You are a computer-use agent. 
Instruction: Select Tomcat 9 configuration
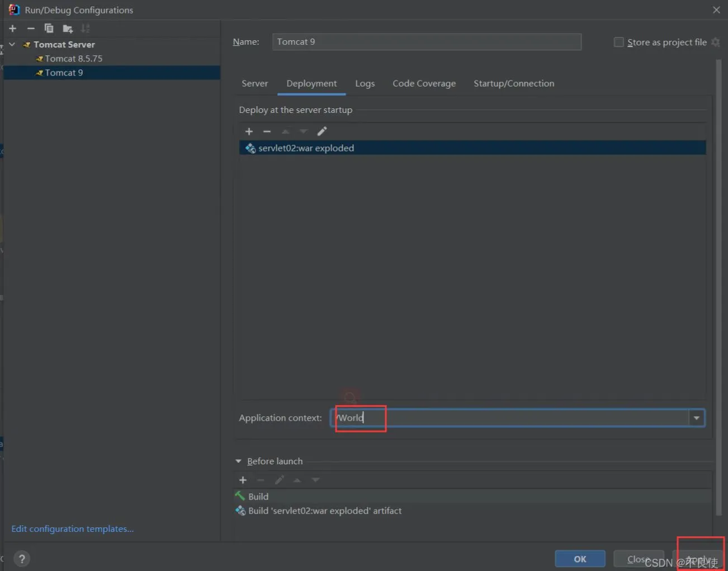(x=112, y=73)
